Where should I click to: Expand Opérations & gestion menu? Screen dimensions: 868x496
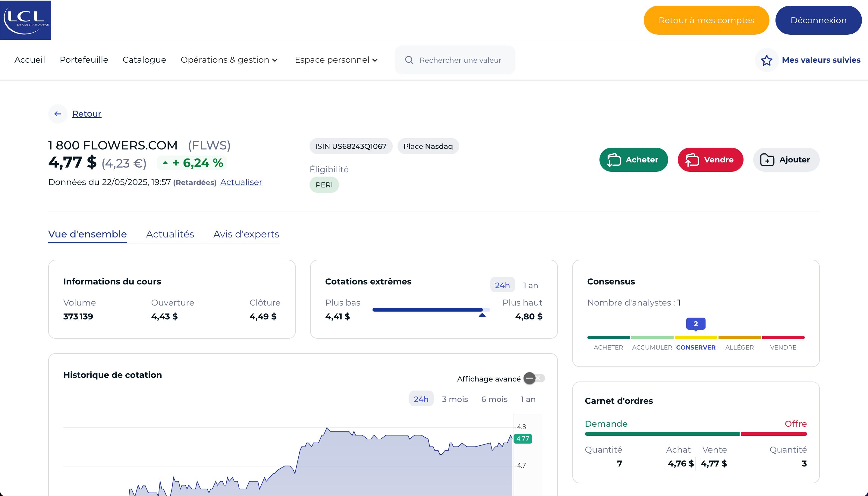click(229, 60)
